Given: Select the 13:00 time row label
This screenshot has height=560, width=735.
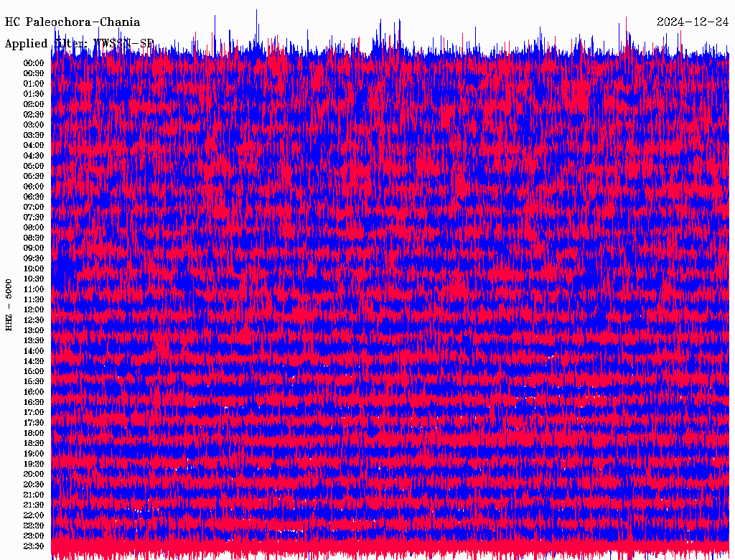Looking at the screenshot, I should [x=34, y=331].
